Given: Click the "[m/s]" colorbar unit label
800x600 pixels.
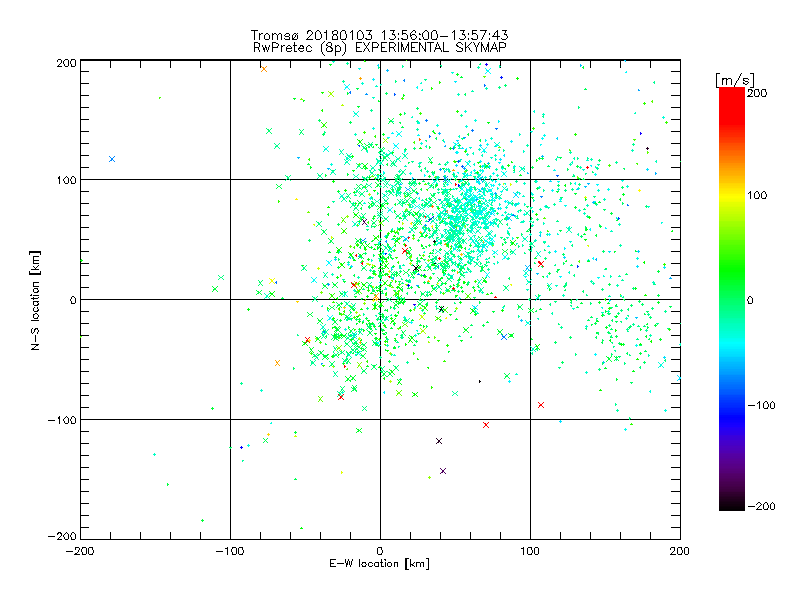Looking at the screenshot, I should click(735, 80).
